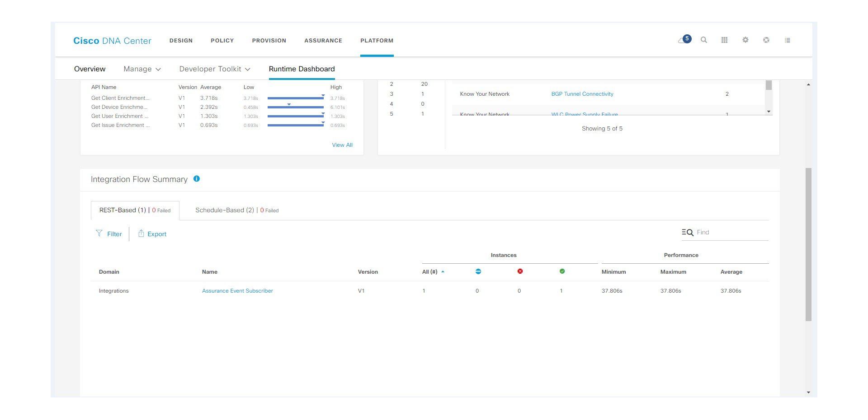Click the info icon beside Integration Flow Summary
Screen dimensions: 868x420
click(197, 179)
